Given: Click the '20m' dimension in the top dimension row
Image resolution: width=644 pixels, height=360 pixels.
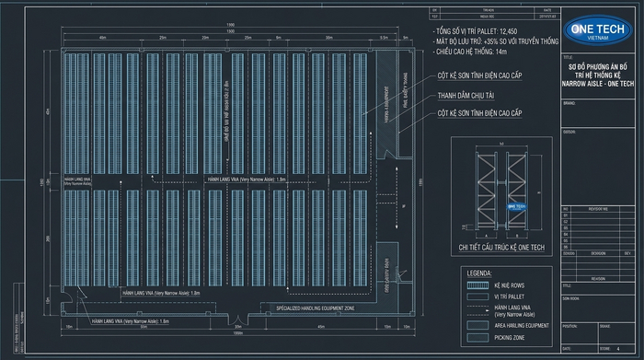Looking at the screenshot, I should coord(205,38).
